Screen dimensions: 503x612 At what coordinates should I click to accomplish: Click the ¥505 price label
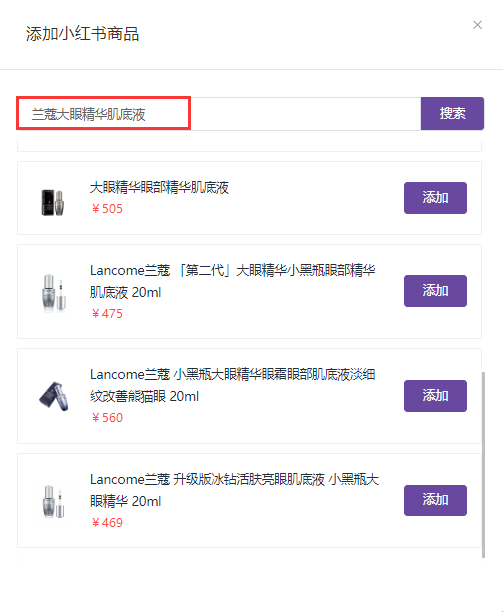tap(107, 209)
